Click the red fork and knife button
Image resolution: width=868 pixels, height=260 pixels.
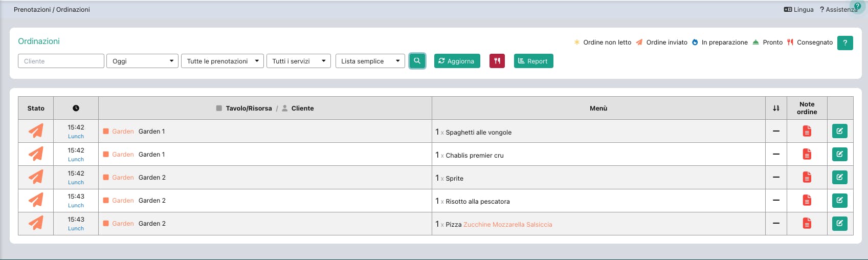[x=497, y=61]
